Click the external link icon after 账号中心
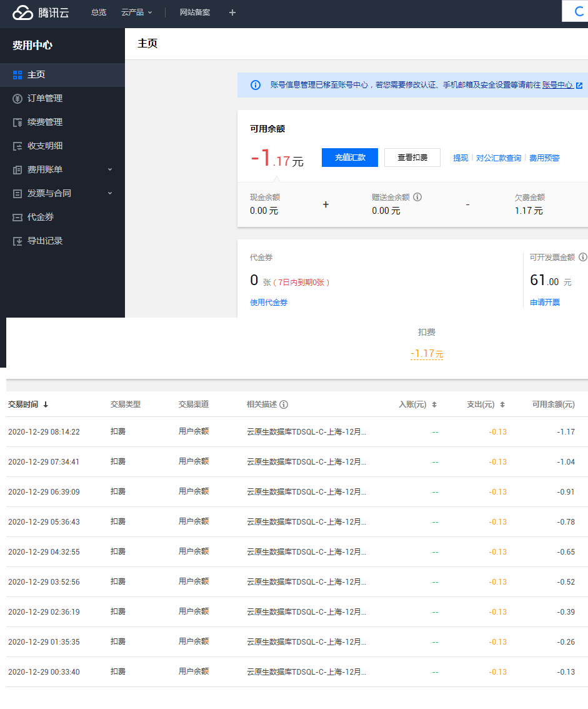 [579, 86]
